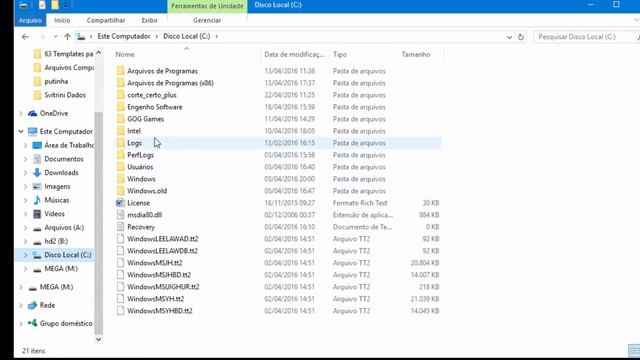Select the Recovery text document icon
This screenshot has width=640, height=360.
coord(120,227)
